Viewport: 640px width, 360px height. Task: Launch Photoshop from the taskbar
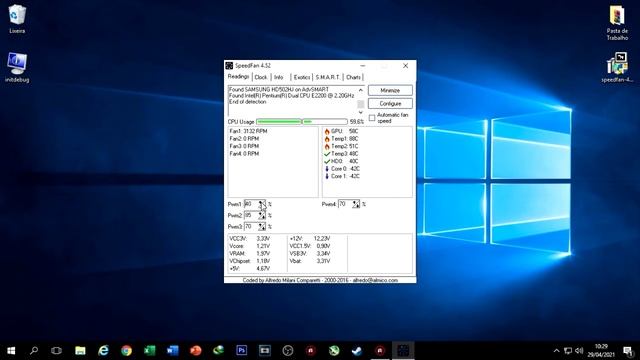coord(242,351)
